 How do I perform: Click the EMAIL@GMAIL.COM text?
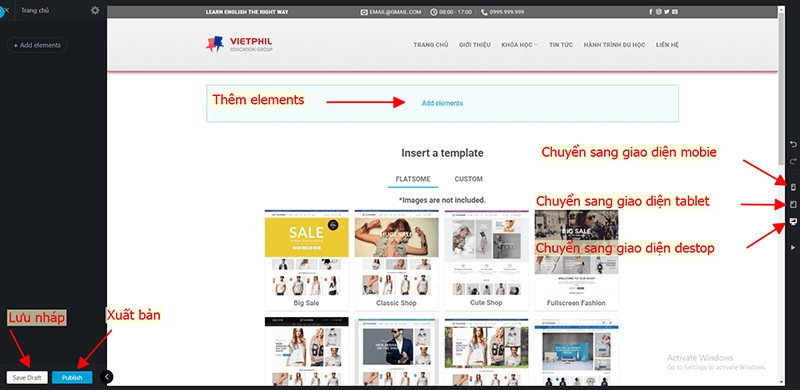tap(395, 12)
